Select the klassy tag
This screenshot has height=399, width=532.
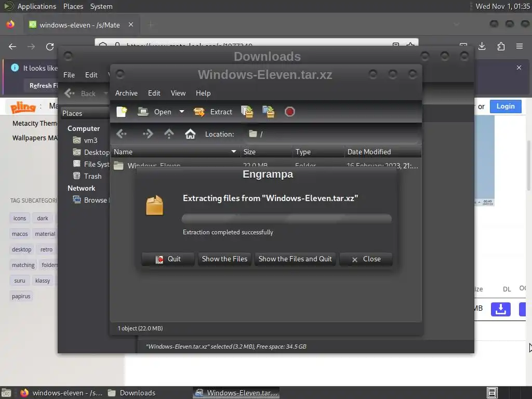(43, 281)
